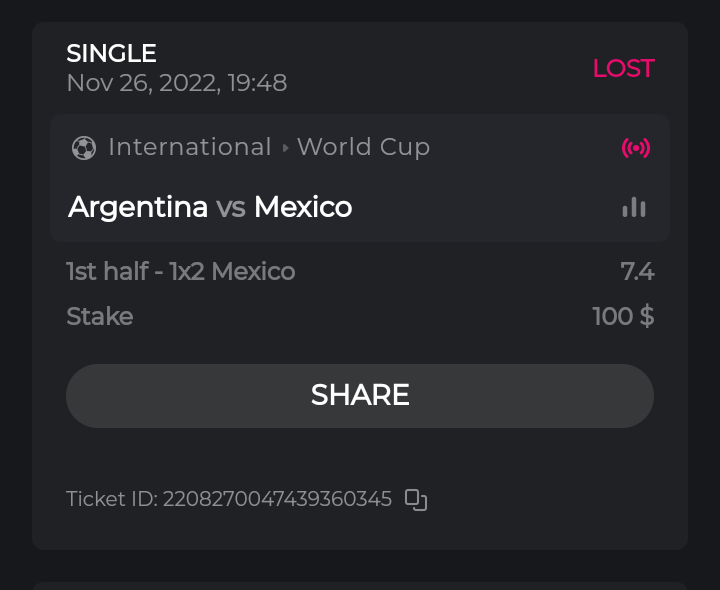Click the LOST bet status label

coord(623,68)
